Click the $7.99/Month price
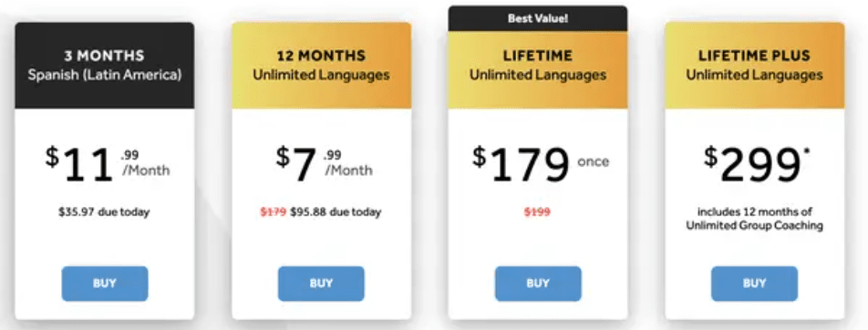 [x=325, y=163]
